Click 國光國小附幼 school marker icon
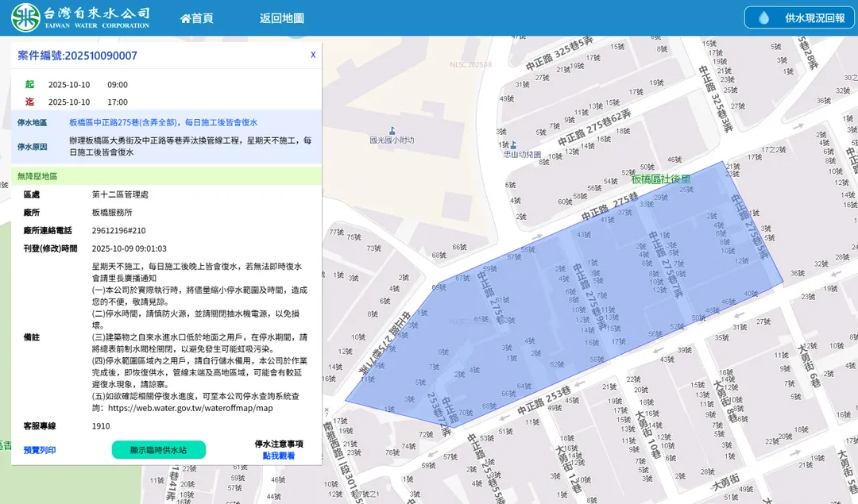This screenshot has width=858, height=504. tap(392, 131)
